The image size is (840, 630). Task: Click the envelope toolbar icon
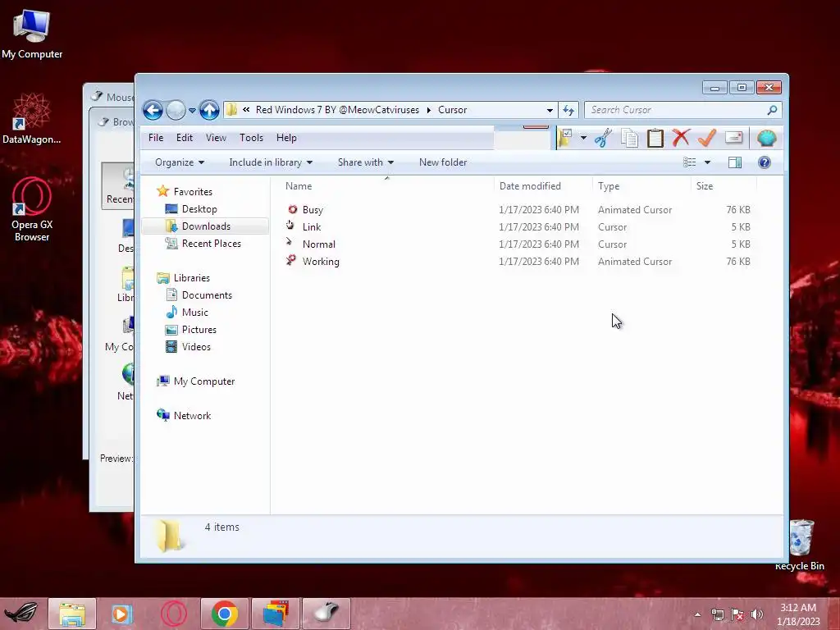coord(733,138)
